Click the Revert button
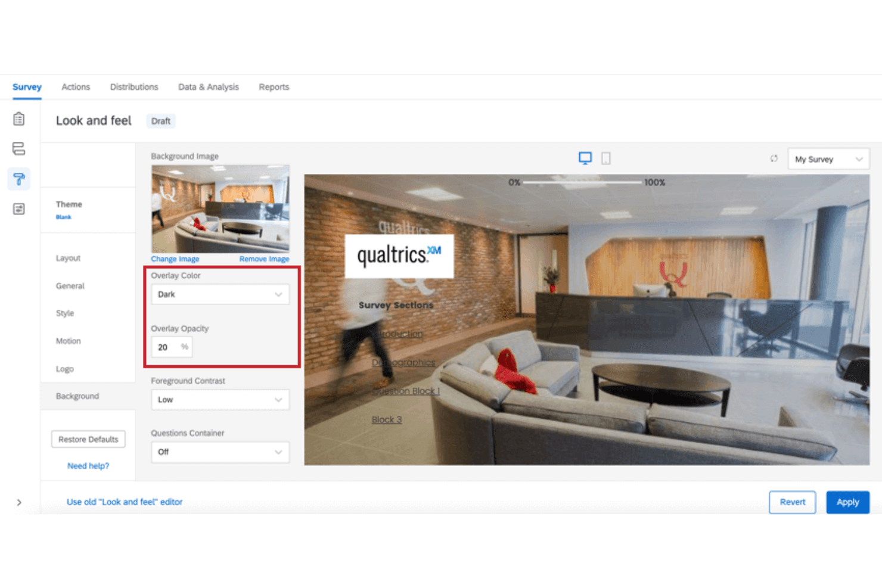The height and width of the screenshot is (588, 882). pos(792,502)
